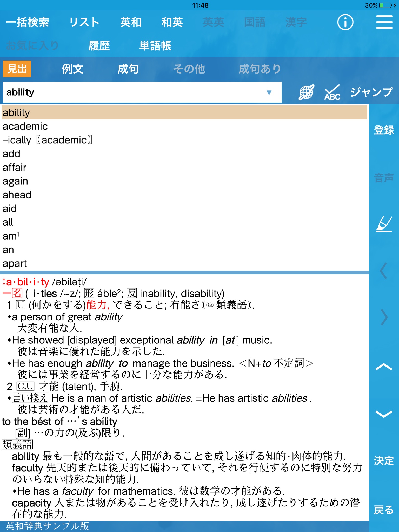Switch to the リスト tab
Viewport: 399px width, 532px height.
point(84,22)
